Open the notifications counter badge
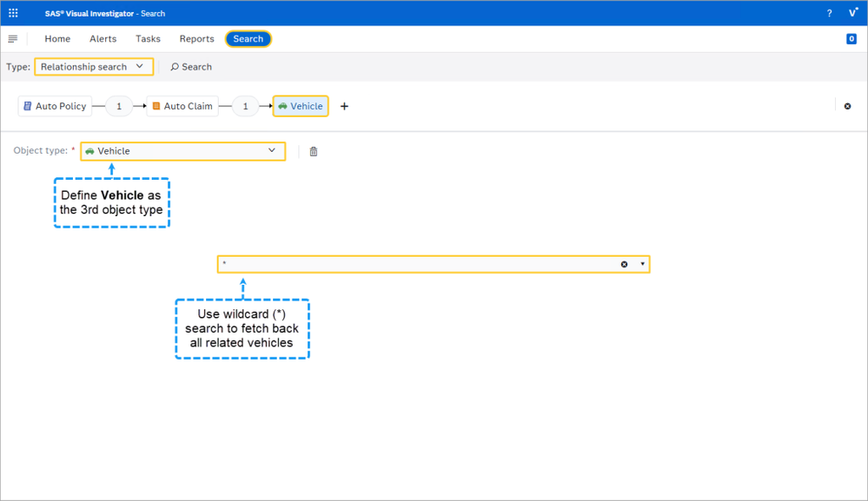This screenshot has width=868, height=501. pos(851,39)
